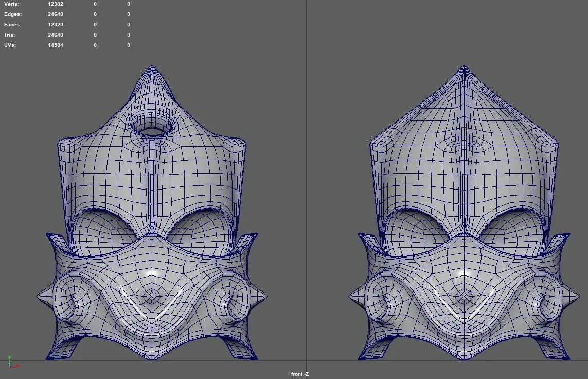The image size is (588, 379).
Task: Click the 'Tris:' label
Action: click(9, 35)
